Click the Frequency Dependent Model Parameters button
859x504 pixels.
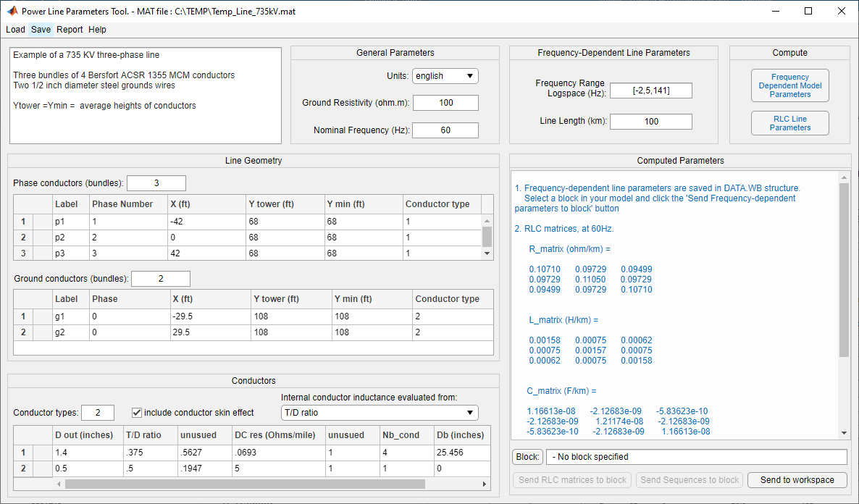click(x=789, y=85)
